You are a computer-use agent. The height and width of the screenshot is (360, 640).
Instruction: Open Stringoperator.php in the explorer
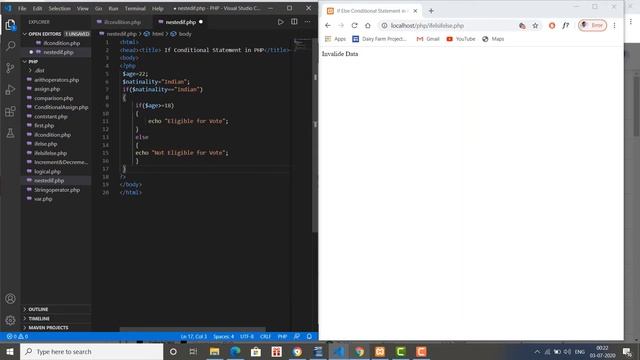(56, 190)
